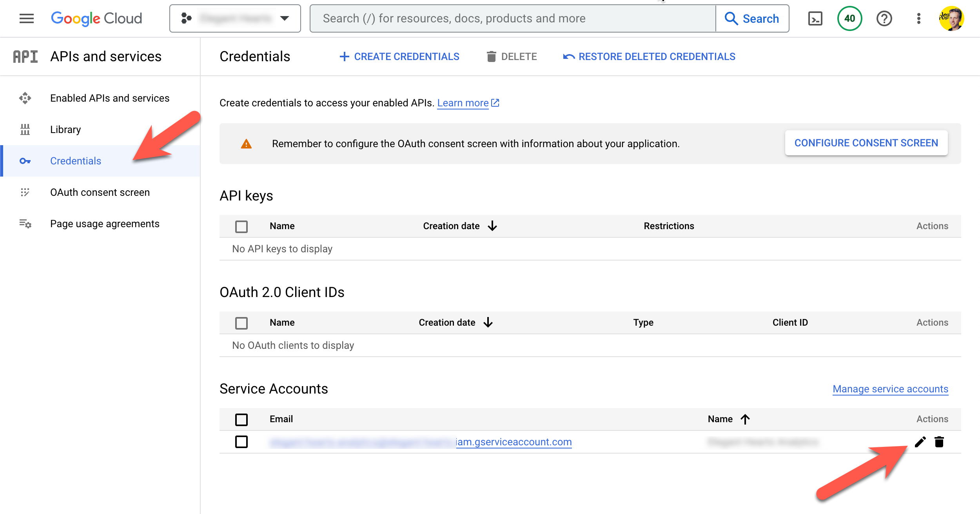The height and width of the screenshot is (514, 980).
Task: Delete the service account with trash icon
Action: coord(939,442)
